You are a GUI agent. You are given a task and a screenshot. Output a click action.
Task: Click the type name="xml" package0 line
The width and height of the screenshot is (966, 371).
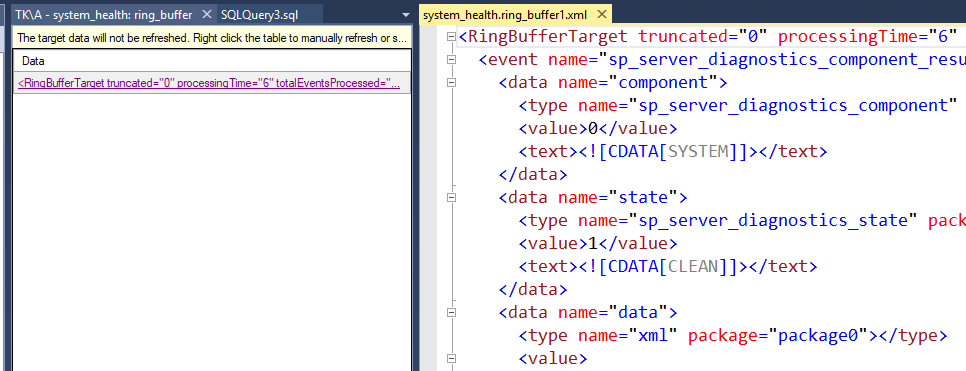[x=733, y=336]
